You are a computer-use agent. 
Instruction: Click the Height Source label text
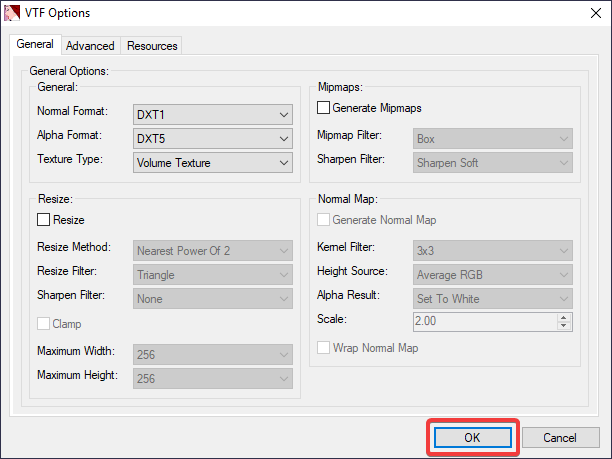pos(352,271)
